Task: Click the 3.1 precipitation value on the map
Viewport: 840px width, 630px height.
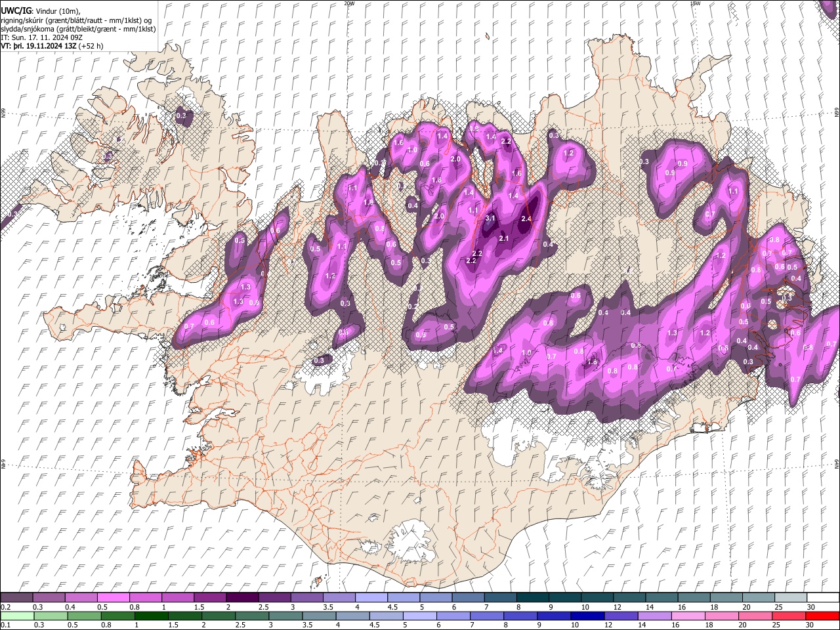Action: point(490,218)
